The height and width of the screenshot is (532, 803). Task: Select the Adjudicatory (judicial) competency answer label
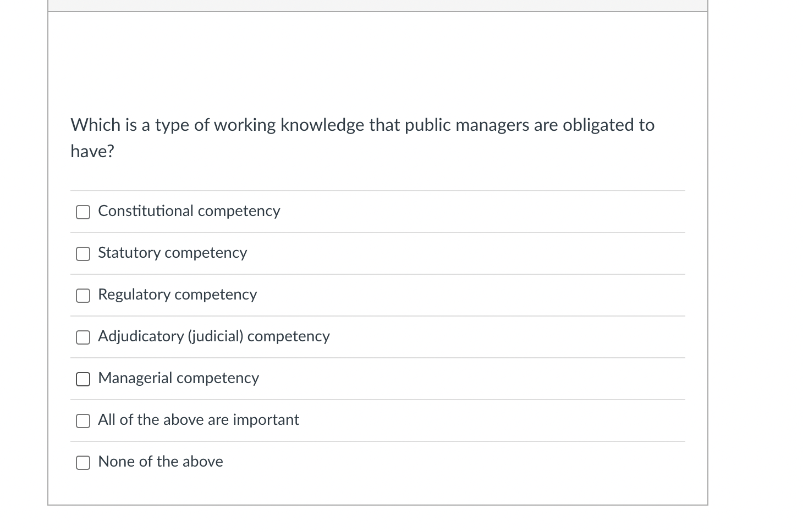(x=213, y=336)
